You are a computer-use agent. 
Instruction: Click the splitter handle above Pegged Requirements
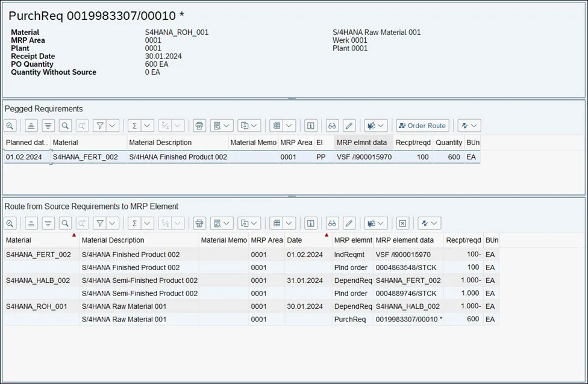coord(292,99)
